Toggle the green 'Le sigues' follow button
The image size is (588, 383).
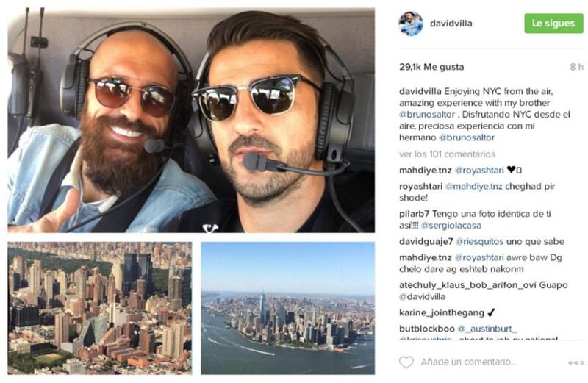[553, 24]
